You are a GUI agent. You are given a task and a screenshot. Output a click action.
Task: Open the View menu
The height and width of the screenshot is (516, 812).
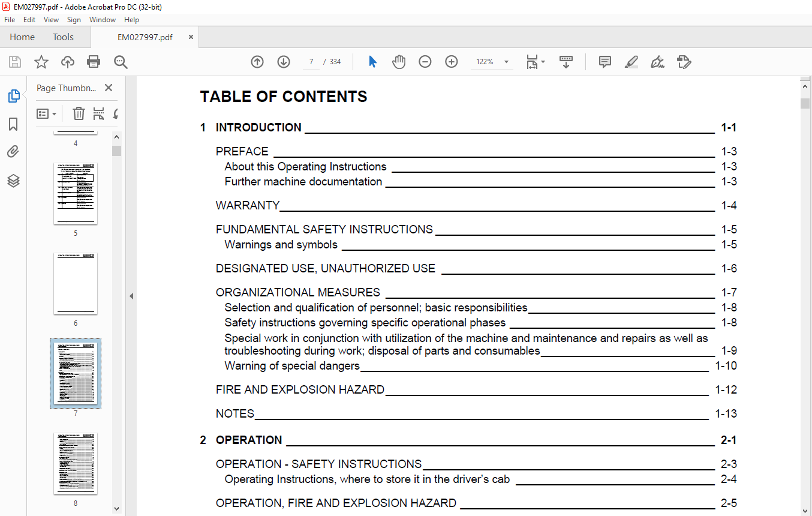[x=51, y=20]
